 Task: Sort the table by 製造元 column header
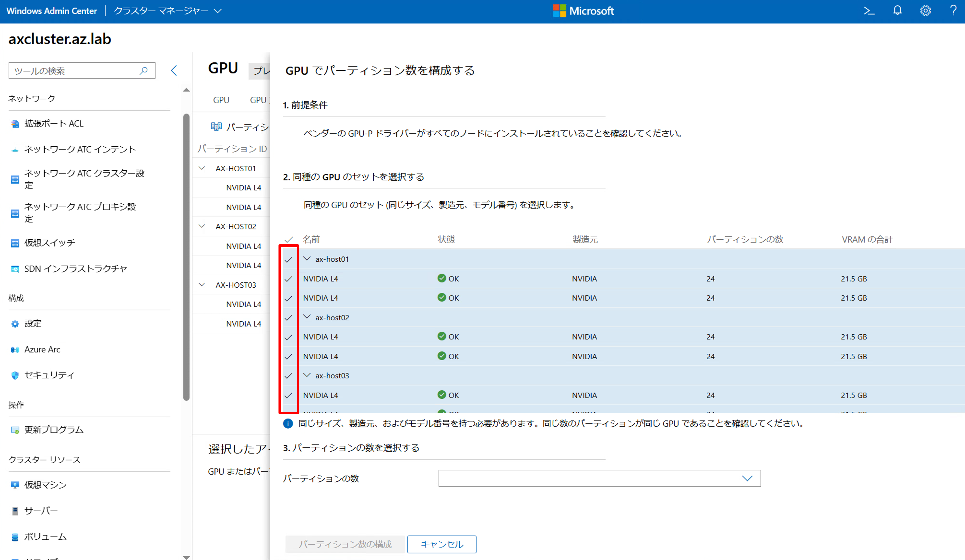[585, 240]
